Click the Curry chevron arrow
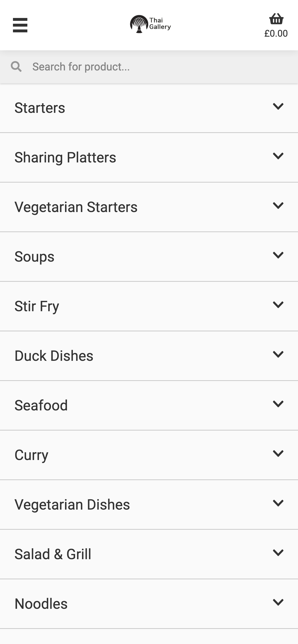 (x=278, y=453)
